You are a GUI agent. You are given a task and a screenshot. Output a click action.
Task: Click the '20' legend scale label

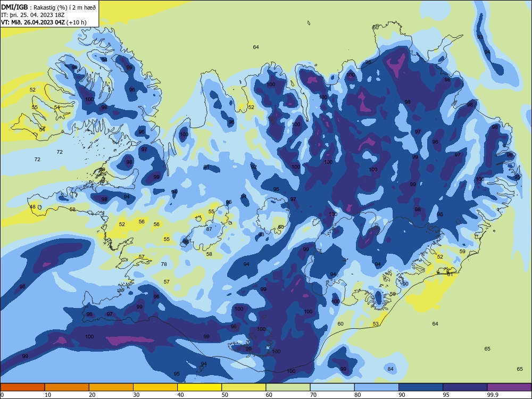click(92, 395)
